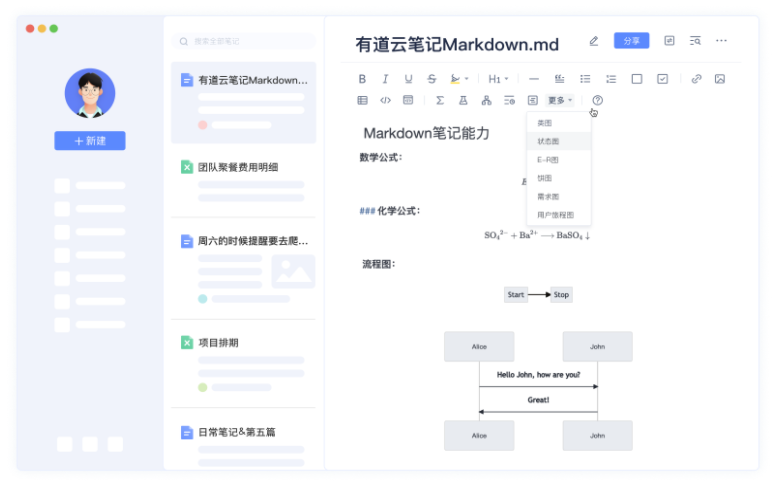Open the three-dot more options menu
774x484 pixels.
721,40
